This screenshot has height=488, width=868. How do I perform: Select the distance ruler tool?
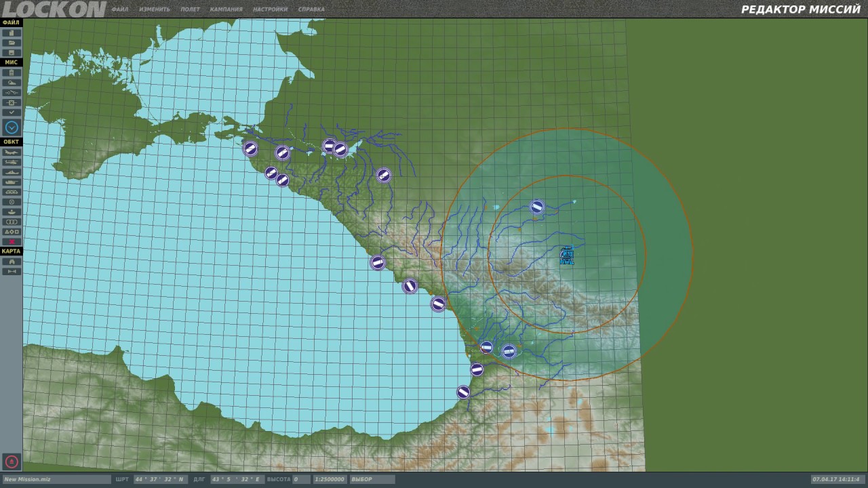(x=12, y=272)
